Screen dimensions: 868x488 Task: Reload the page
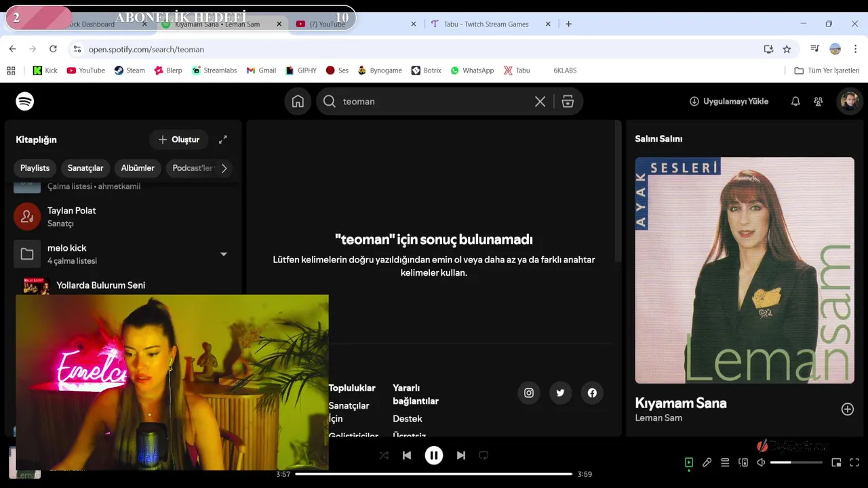pos(53,49)
